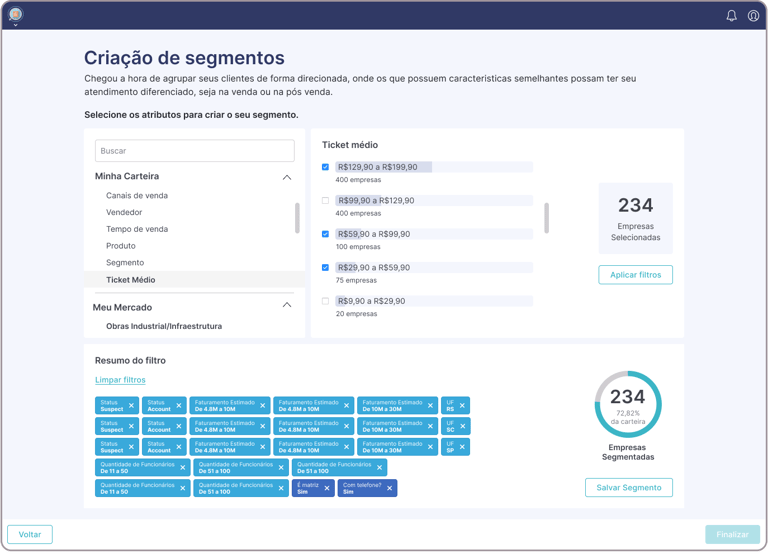
Task: Remove De 51 a 100 chip in É matriz row
Action: click(x=281, y=488)
